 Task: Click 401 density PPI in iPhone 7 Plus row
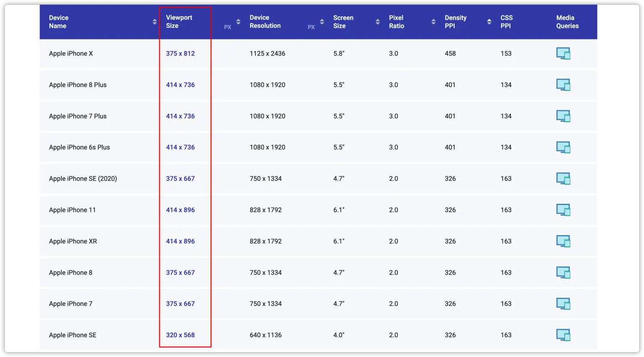tap(450, 116)
